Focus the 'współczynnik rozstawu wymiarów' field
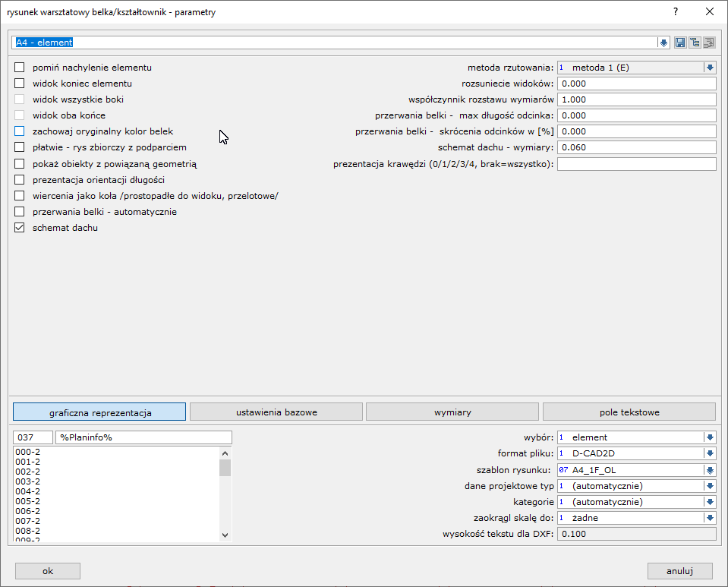 pyautogui.click(x=637, y=99)
